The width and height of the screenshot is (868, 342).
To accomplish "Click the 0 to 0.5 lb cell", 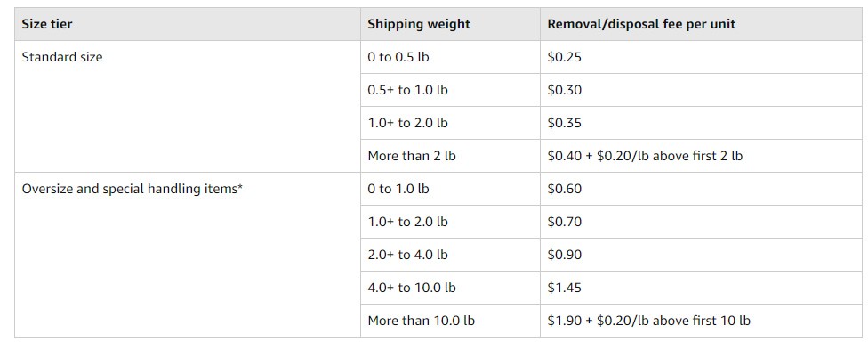I will tap(450, 57).
